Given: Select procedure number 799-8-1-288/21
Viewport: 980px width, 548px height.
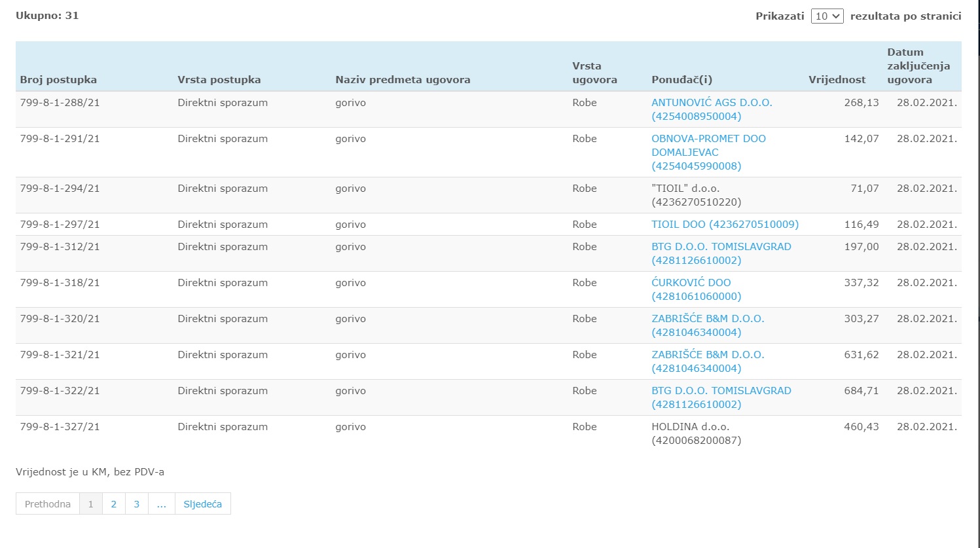Looking at the screenshot, I should (x=60, y=102).
